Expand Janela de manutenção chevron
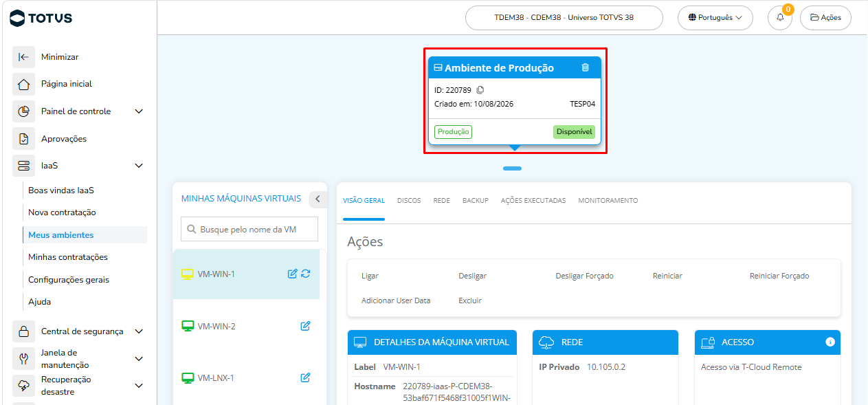Viewport: 868px width, 405px height. pyautogui.click(x=139, y=359)
